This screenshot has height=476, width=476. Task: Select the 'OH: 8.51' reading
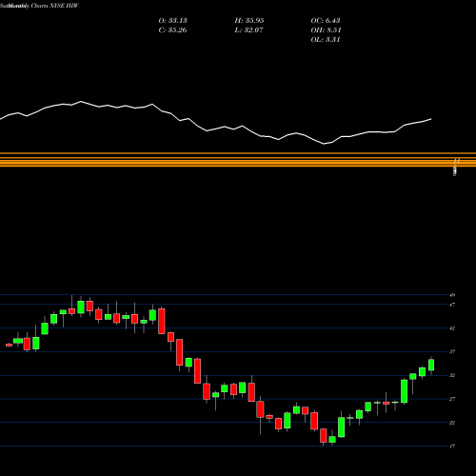point(326,30)
